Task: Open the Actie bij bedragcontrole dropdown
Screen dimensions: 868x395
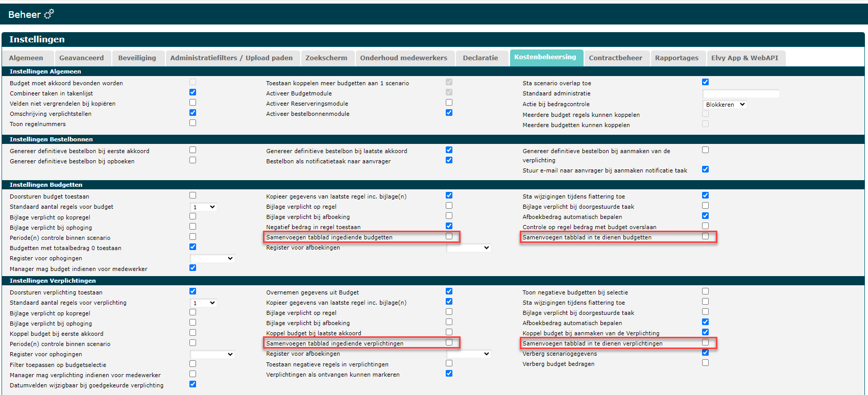Action: coord(725,105)
